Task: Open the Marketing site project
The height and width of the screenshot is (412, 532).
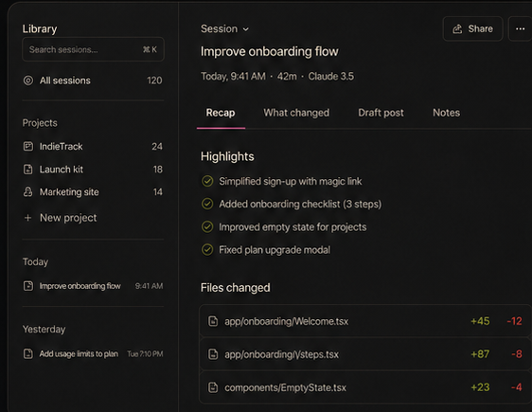Action: (93, 191)
